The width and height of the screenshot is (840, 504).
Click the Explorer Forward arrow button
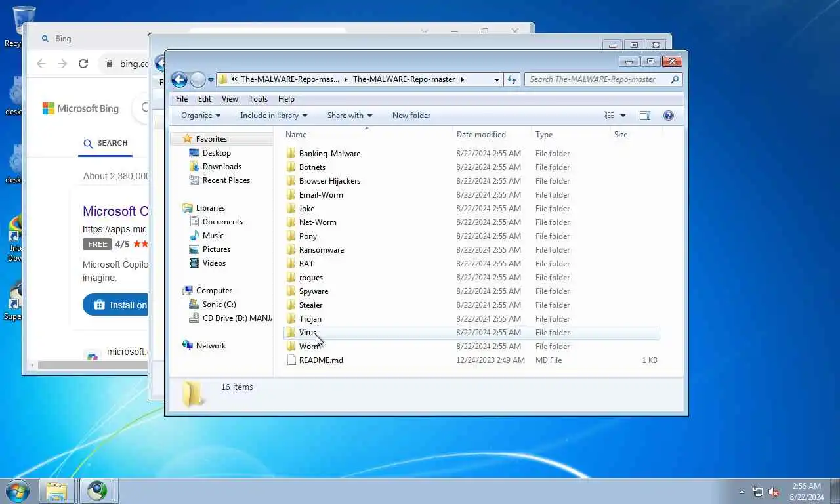click(198, 79)
